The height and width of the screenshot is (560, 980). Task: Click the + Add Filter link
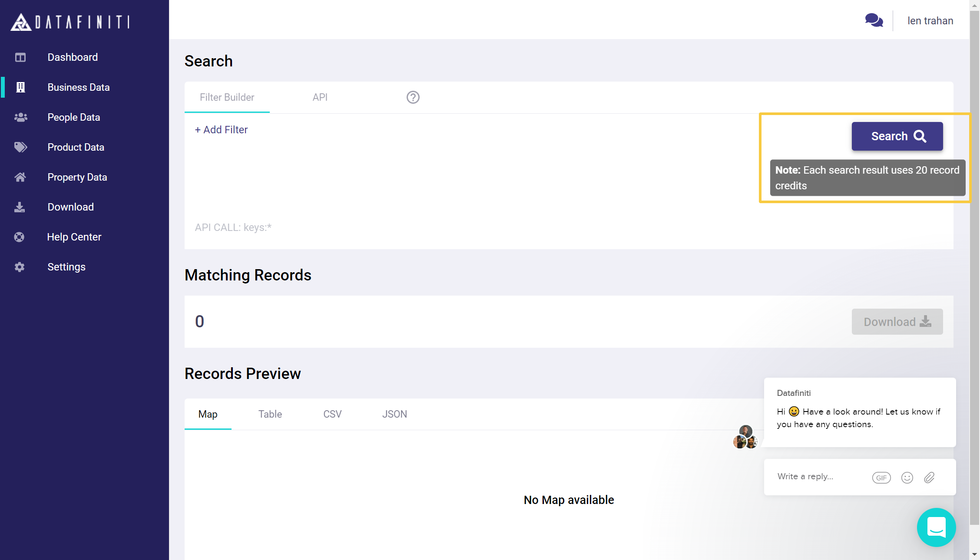221,130
